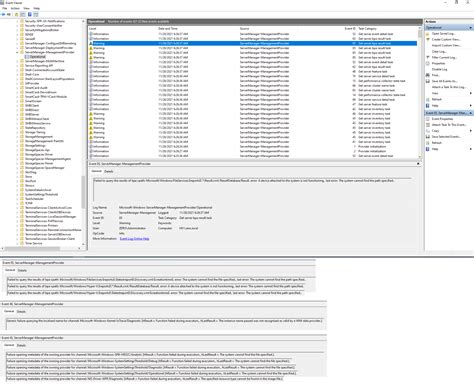
Task: Collapse the ServerManager-ManagementProvider tree node
Action: (17, 52)
